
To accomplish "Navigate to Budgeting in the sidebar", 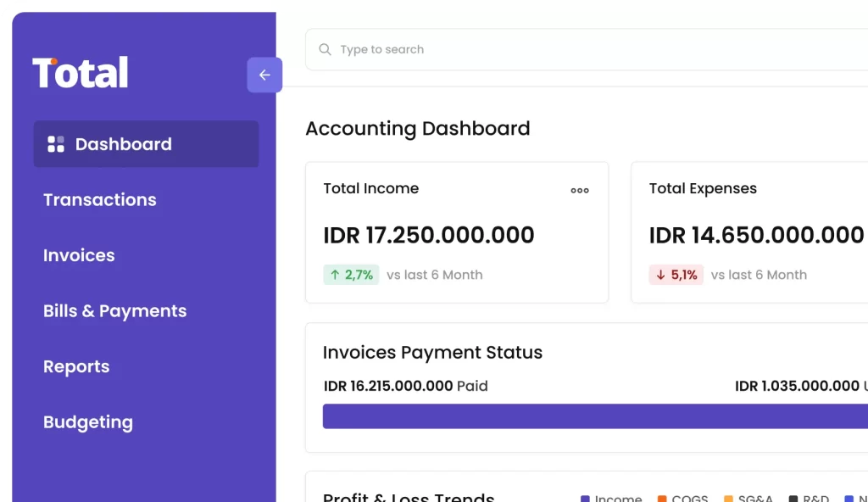I will coord(88,422).
